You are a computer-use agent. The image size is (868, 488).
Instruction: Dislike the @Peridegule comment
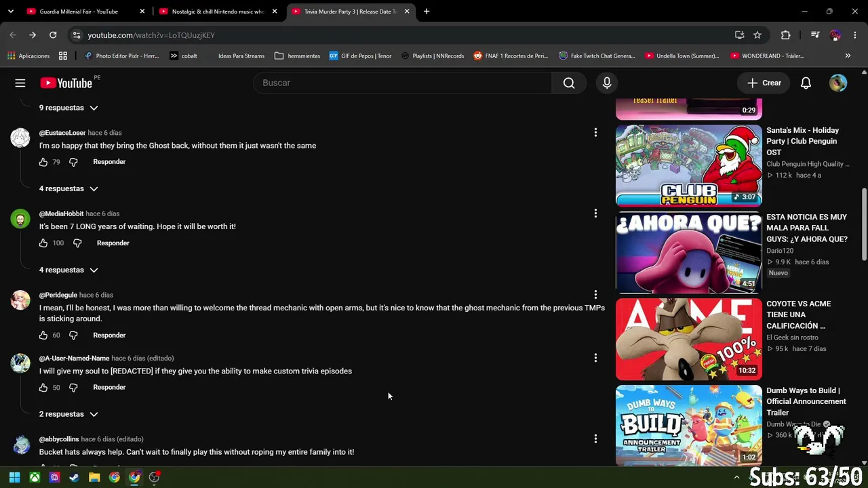[73, 335]
